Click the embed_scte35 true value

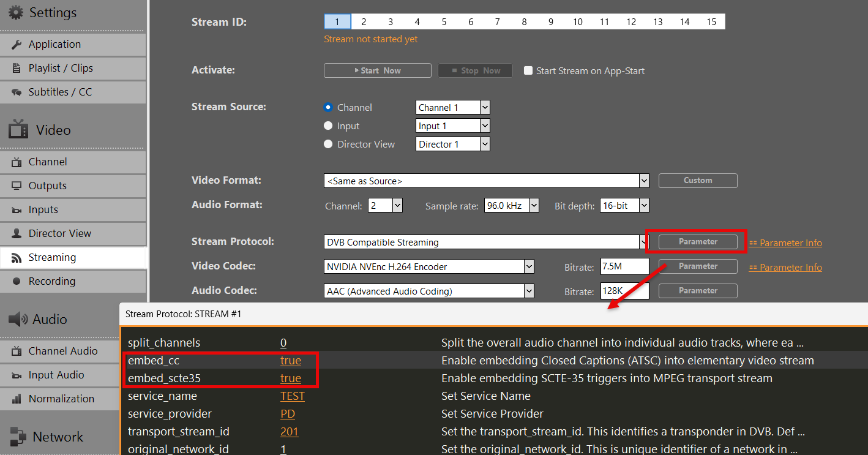point(291,378)
